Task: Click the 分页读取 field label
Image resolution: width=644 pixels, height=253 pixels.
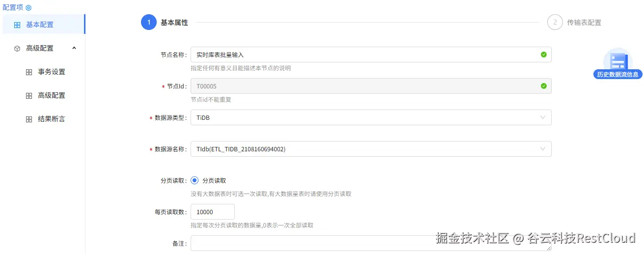Action: [x=173, y=181]
